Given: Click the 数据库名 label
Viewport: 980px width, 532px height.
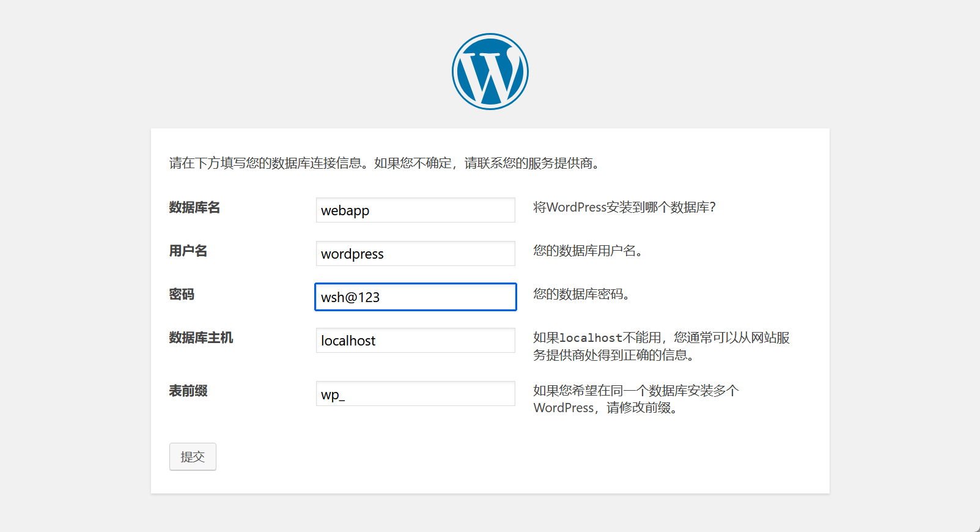Looking at the screenshot, I should [x=194, y=207].
